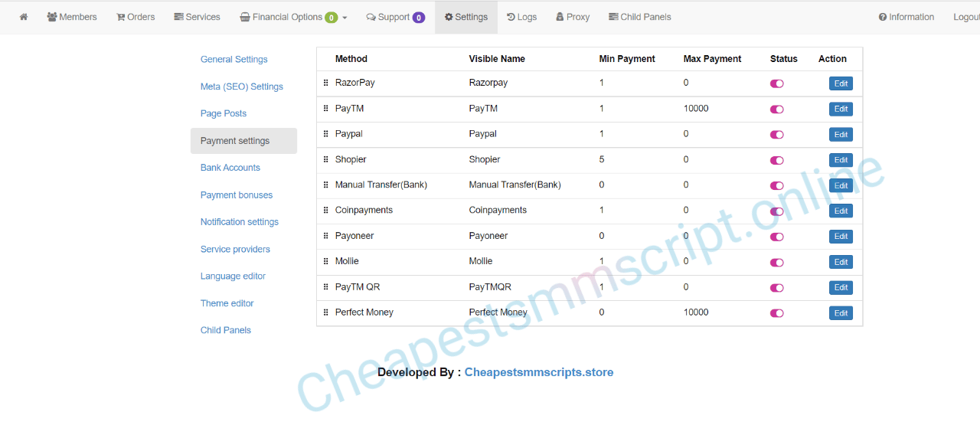Toggle the Paypal payment status switch

coord(777,135)
